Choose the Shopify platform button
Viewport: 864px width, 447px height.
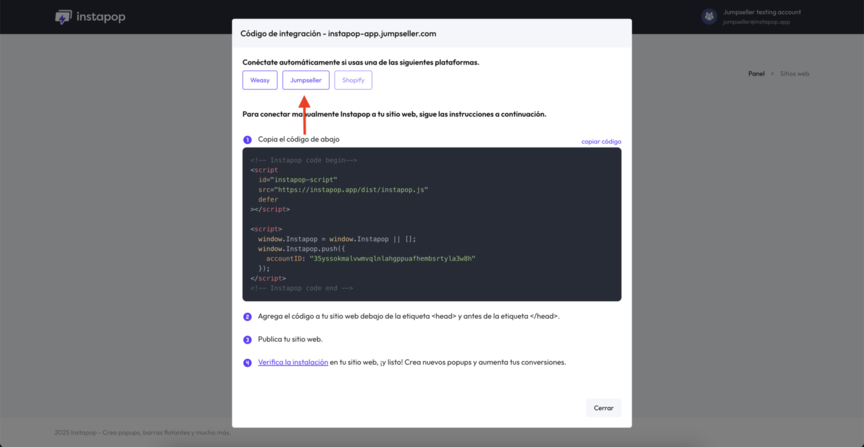point(353,80)
